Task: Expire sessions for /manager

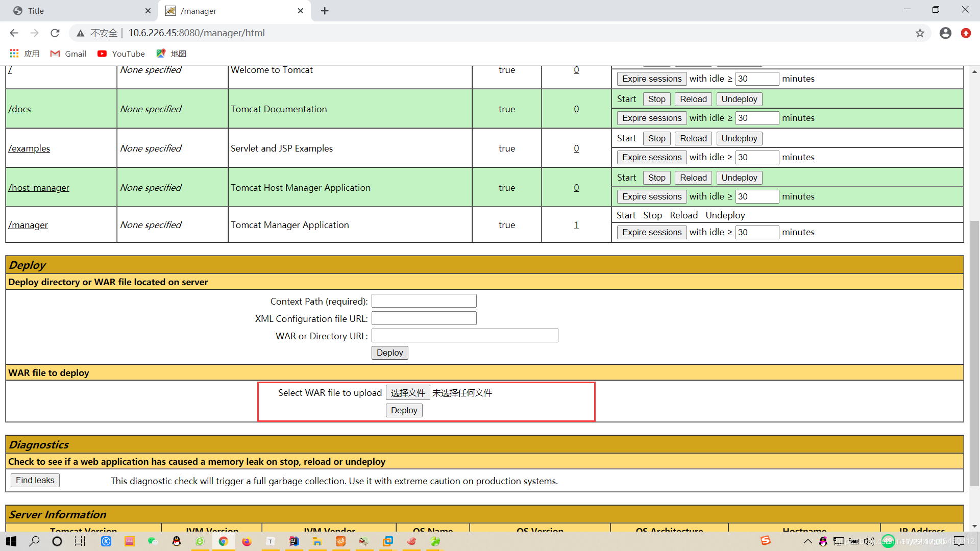Action: 652,232
